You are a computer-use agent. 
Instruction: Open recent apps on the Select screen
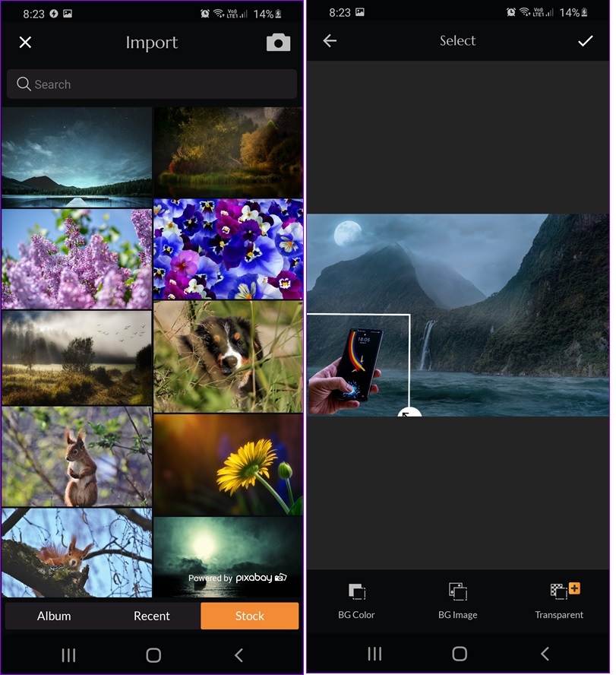[x=374, y=654]
